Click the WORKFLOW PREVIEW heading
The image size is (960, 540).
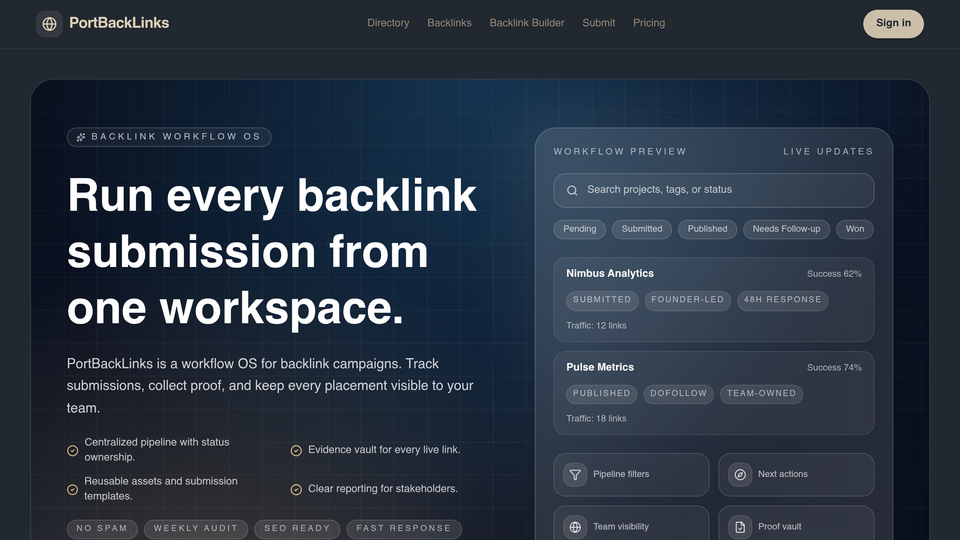(x=620, y=152)
